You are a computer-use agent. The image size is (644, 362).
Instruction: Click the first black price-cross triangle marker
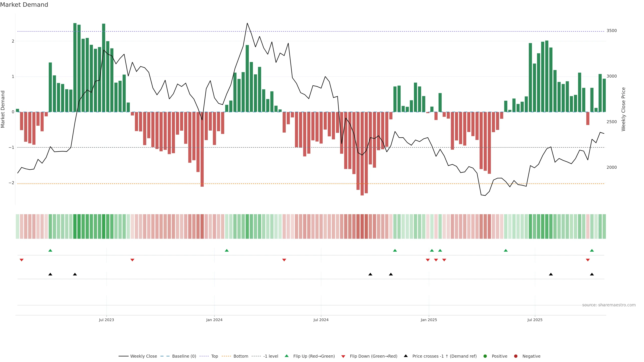(x=50, y=274)
